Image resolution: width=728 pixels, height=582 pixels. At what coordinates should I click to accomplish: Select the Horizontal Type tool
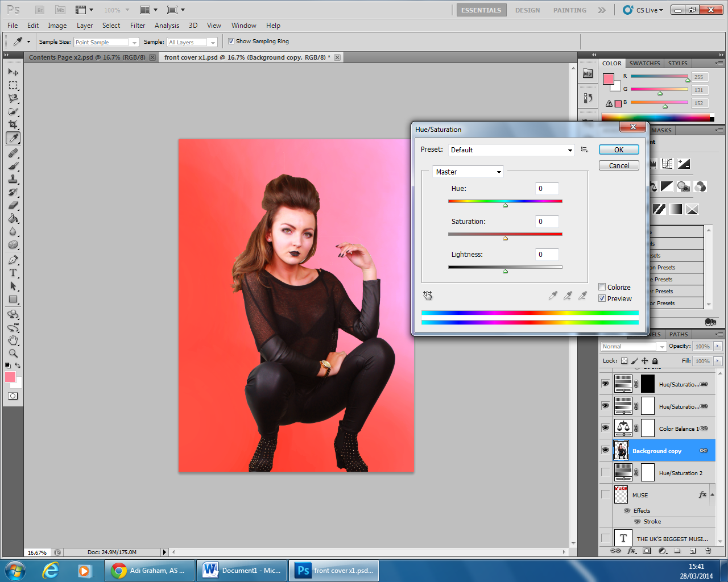click(x=13, y=273)
